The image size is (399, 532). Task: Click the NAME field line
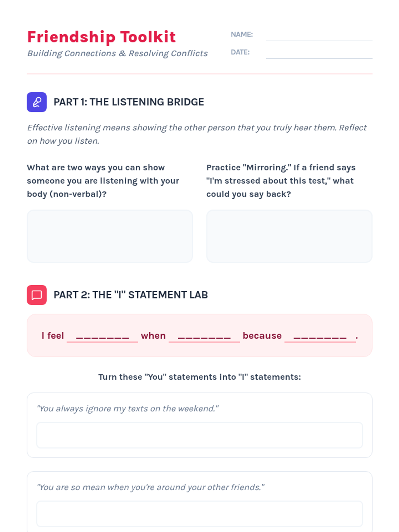tap(319, 35)
